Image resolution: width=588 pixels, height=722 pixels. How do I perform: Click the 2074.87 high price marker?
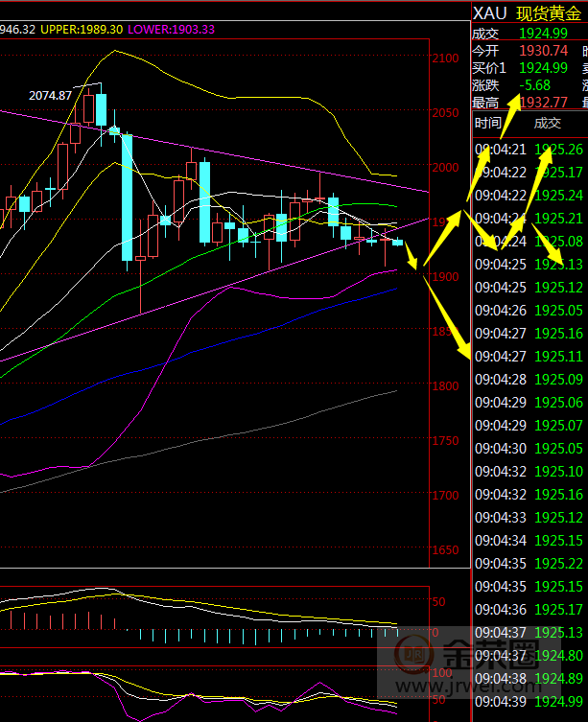51,96
